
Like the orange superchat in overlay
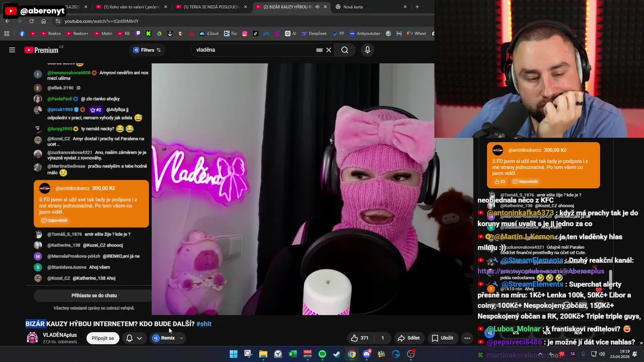500,182
